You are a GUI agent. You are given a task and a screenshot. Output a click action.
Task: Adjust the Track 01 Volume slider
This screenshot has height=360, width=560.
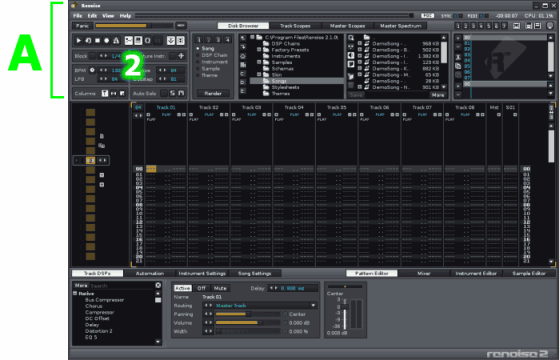click(248, 322)
